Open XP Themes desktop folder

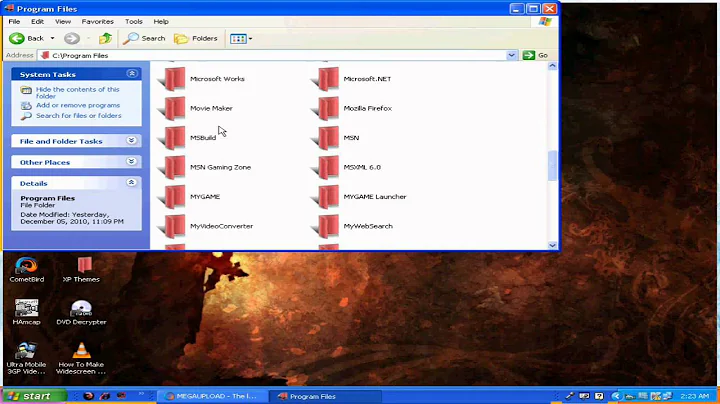pyautogui.click(x=81, y=270)
